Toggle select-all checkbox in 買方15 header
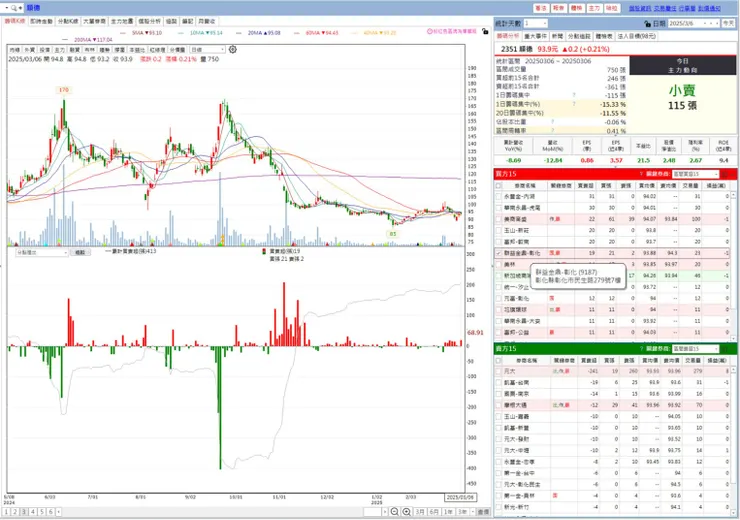 click(x=498, y=185)
